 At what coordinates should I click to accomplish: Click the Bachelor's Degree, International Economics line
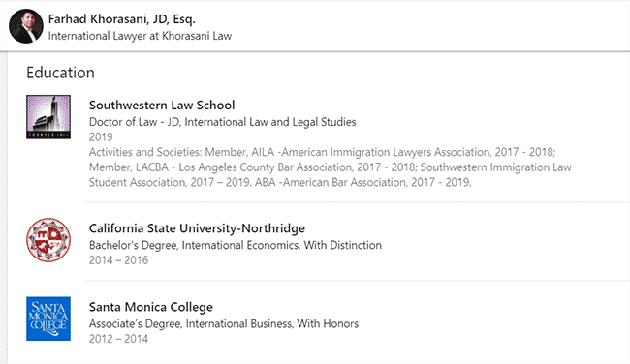[x=236, y=245]
